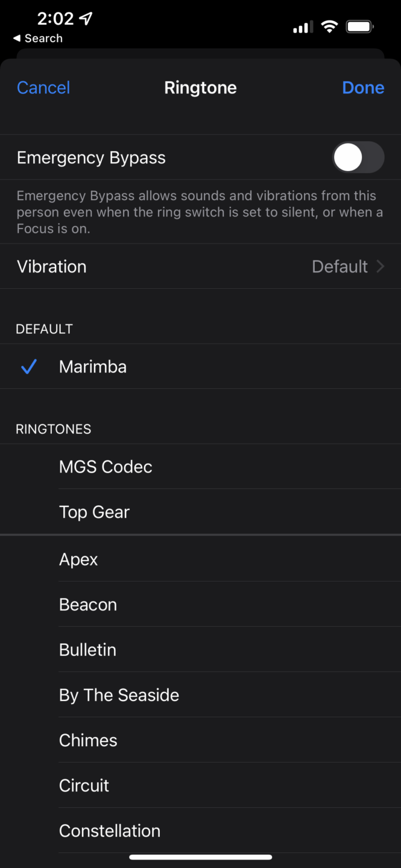The width and height of the screenshot is (401, 868).
Task: Select the Marimba default ringtone
Action: pos(92,366)
